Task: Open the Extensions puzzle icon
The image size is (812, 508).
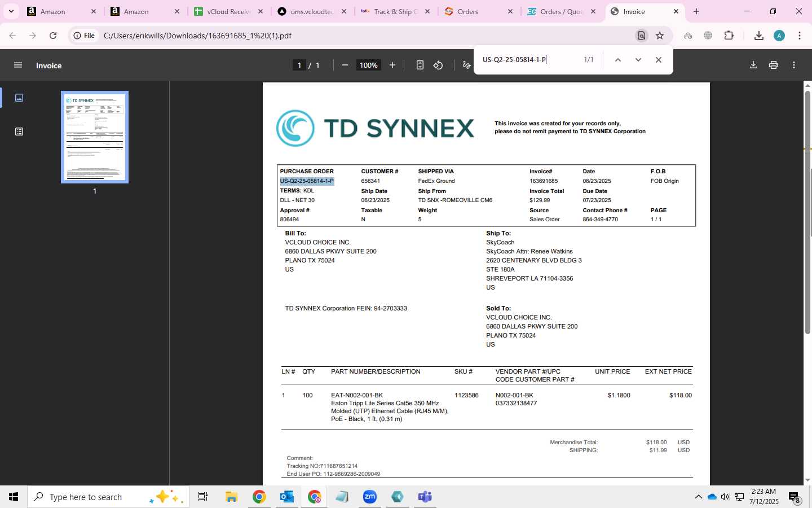Action: (729, 36)
